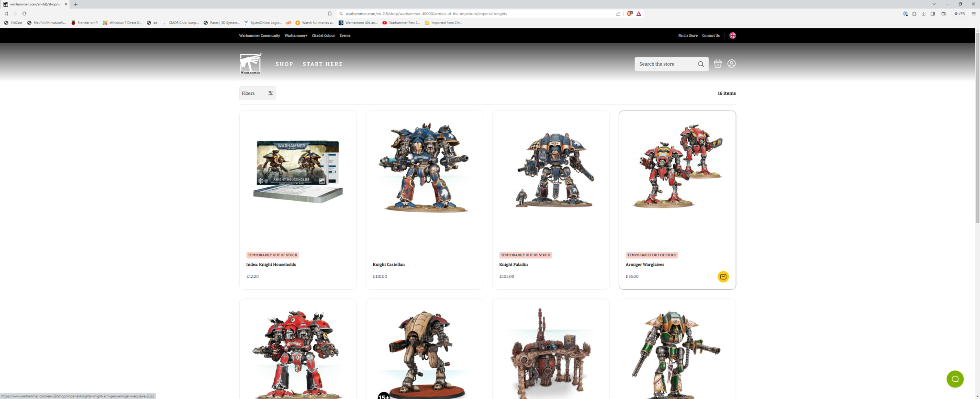This screenshot has width=980, height=399.
Task: Close the warhammer.com tab
Action: 66,4
